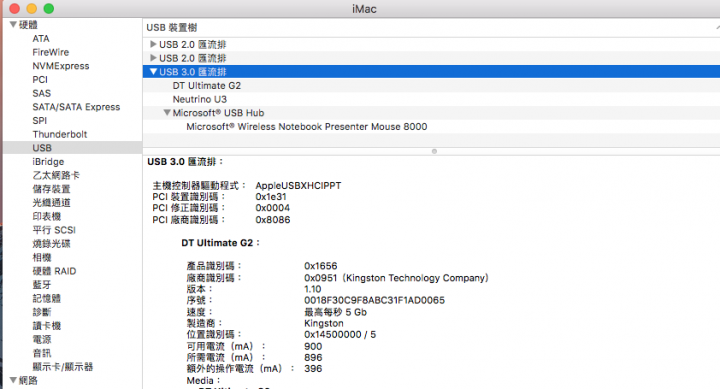Viewport: 720px width, 389px height.
Task: Select SPI in the sidebar
Action: [x=39, y=121]
